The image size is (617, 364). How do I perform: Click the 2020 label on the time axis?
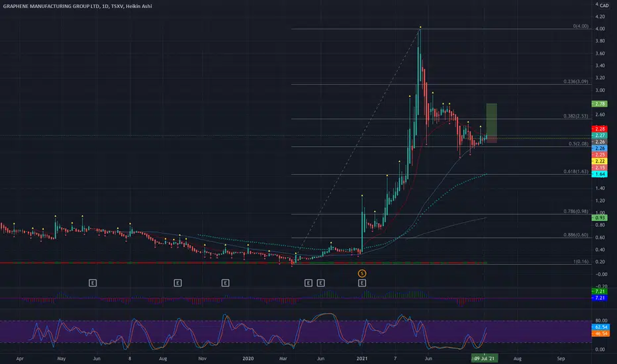pos(248,359)
